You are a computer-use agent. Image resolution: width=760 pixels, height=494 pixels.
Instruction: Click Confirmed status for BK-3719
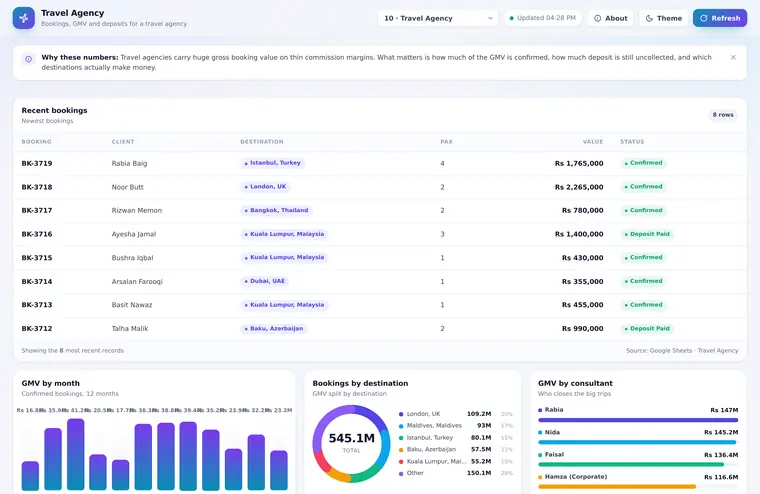click(644, 163)
